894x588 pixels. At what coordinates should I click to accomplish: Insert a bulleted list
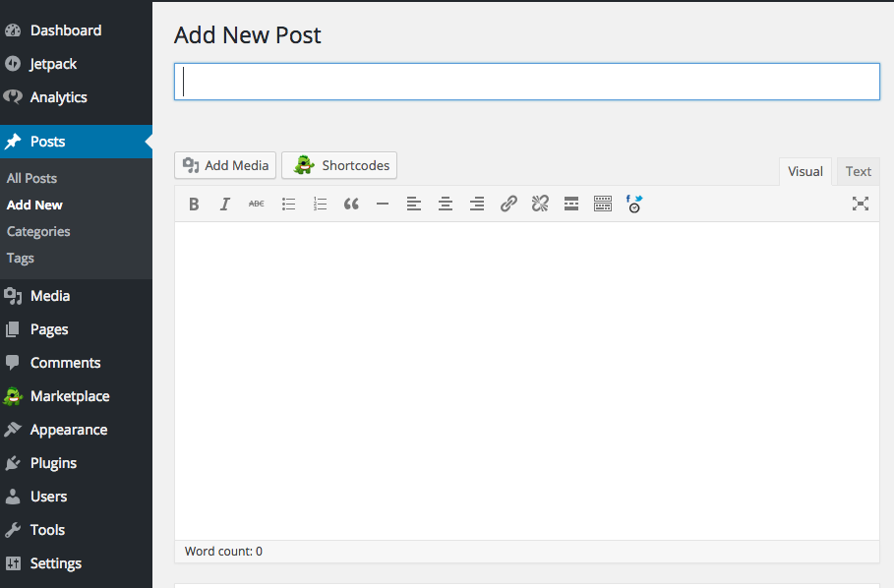point(288,204)
